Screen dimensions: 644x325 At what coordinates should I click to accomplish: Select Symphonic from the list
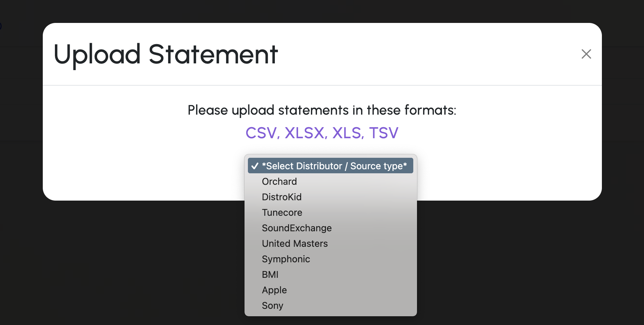[x=330, y=259]
